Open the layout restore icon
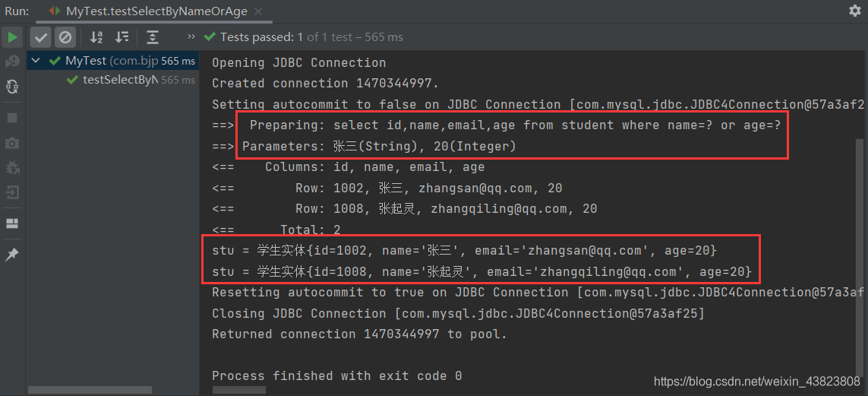 coord(12,223)
